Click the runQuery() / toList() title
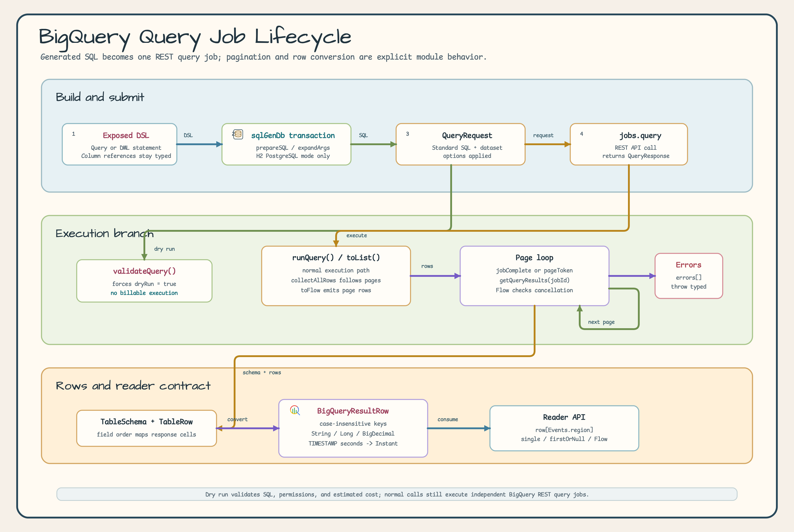This screenshot has height=532, width=794. click(x=336, y=257)
